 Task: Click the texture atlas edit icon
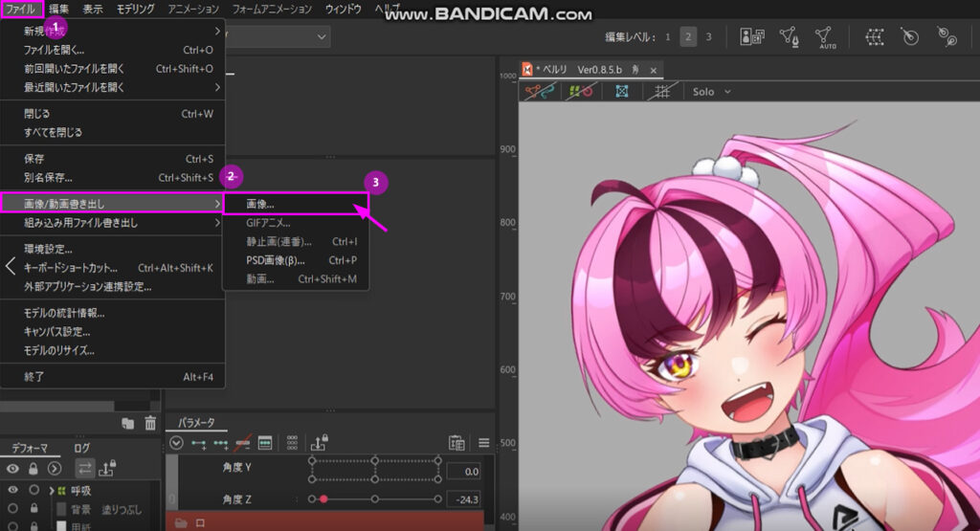pyautogui.click(x=752, y=37)
